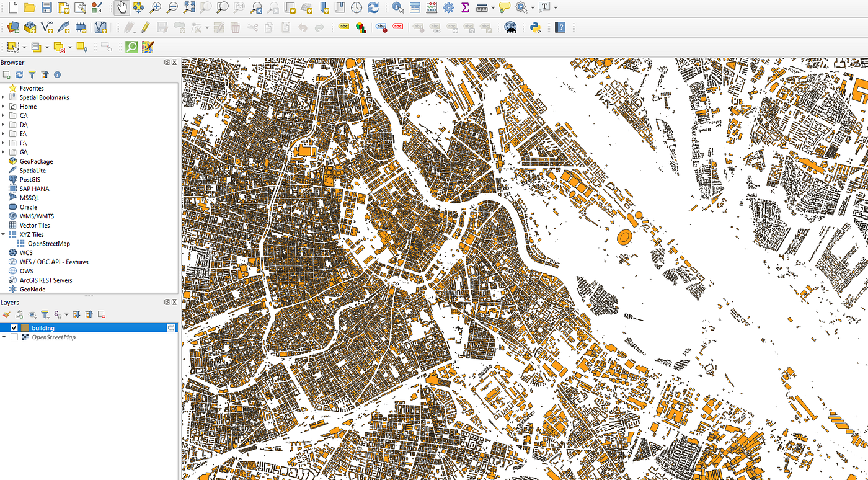Viewport: 868px width, 480px height.
Task: Click New GeoPackage Layer icon
Action: click(29, 27)
